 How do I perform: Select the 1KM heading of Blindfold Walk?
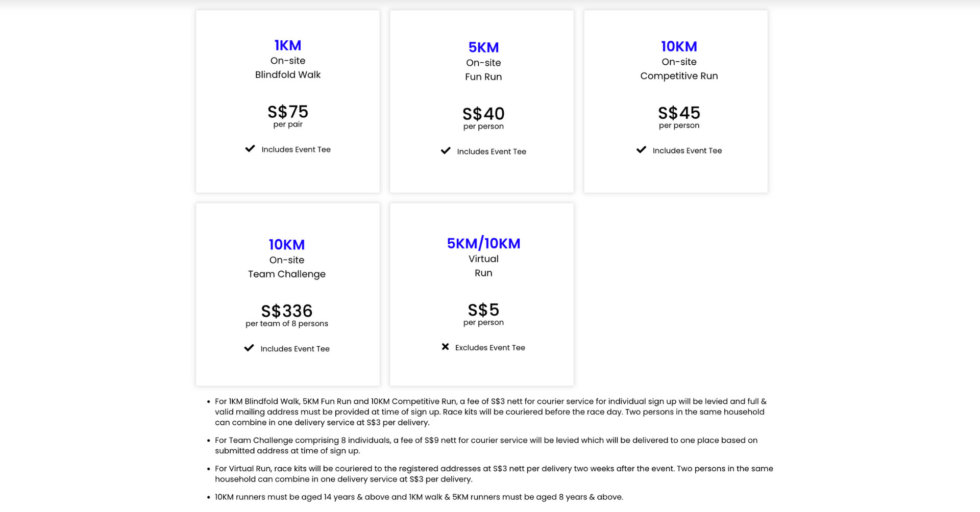(288, 45)
